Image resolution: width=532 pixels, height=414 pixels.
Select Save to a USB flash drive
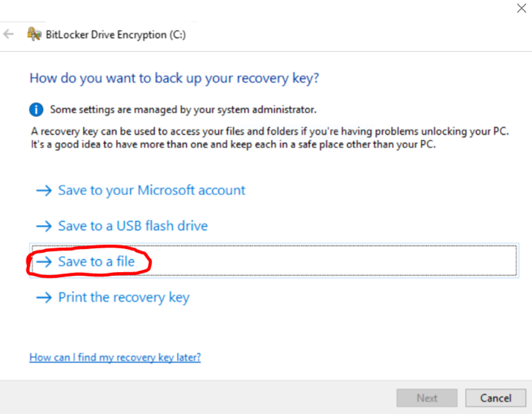click(x=133, y=226)
